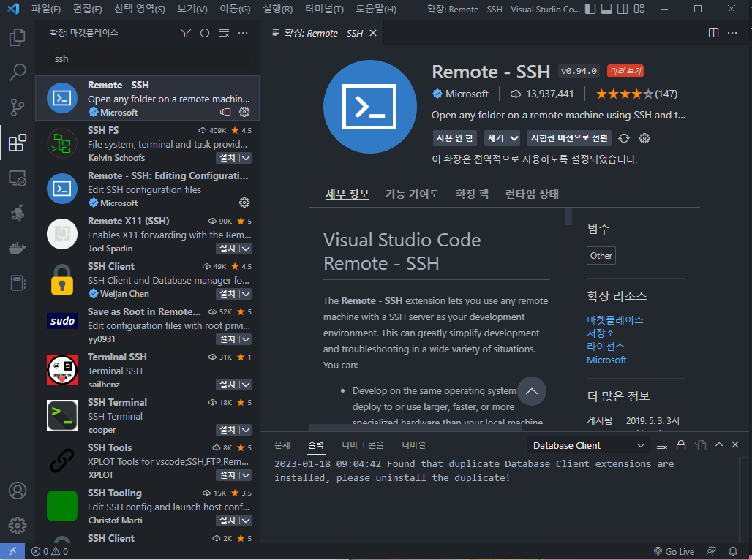Open the Docker view in activity bar

[18, 248]
